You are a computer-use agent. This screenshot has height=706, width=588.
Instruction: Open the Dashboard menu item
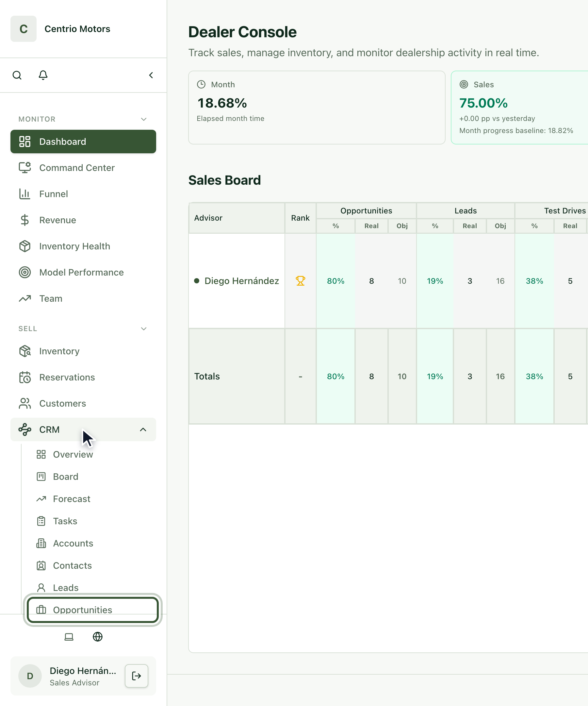click(83, 142)
